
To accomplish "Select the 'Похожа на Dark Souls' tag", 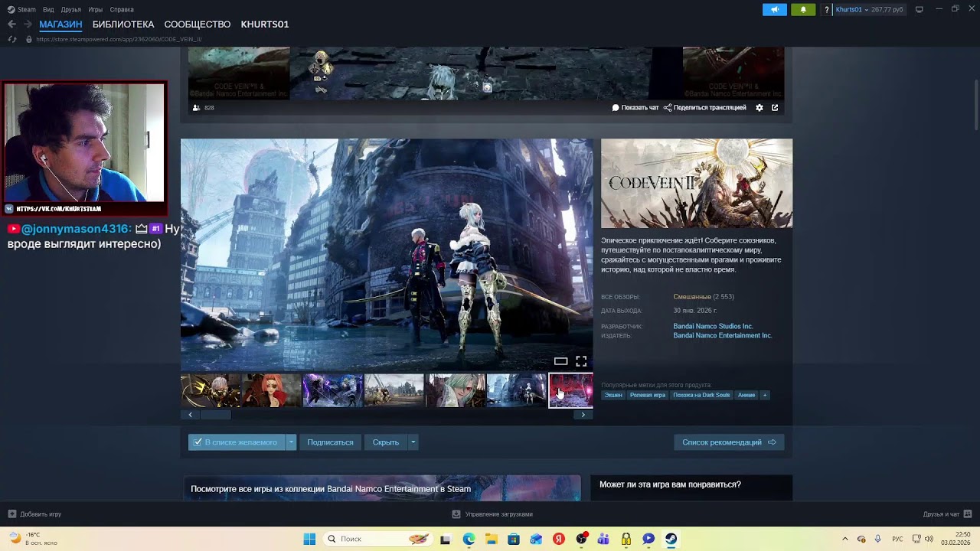I will click(x=701, y=395).
